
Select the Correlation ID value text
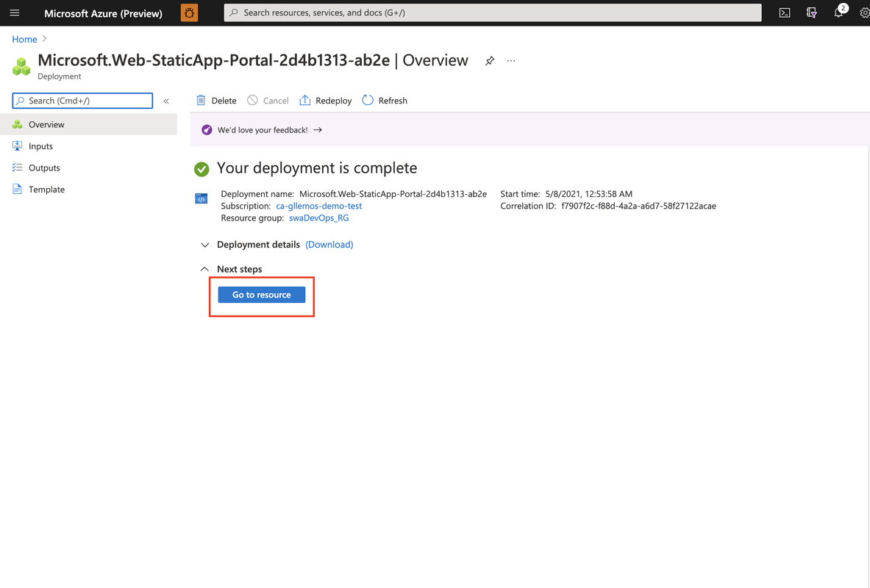point(638,206)
